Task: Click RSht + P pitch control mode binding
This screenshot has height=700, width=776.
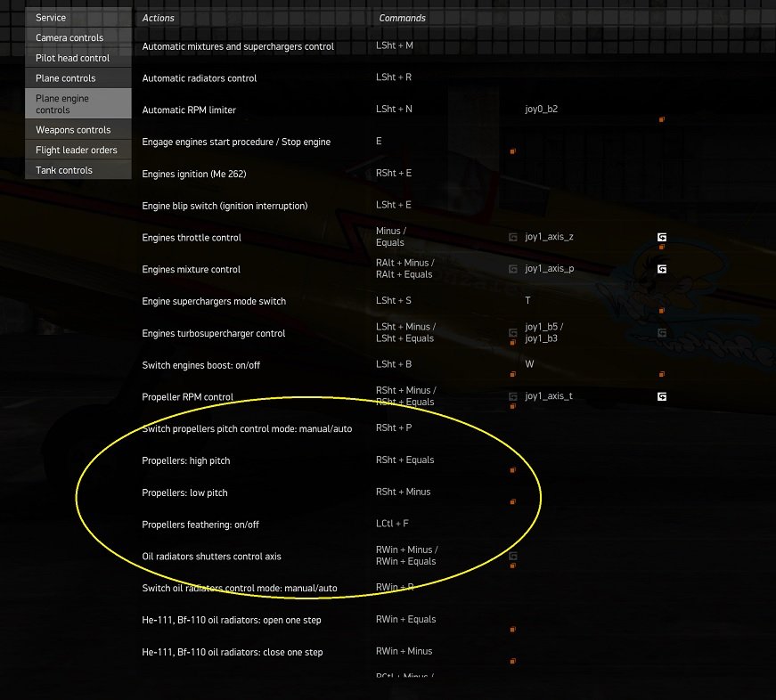Action: coord(394,427)
